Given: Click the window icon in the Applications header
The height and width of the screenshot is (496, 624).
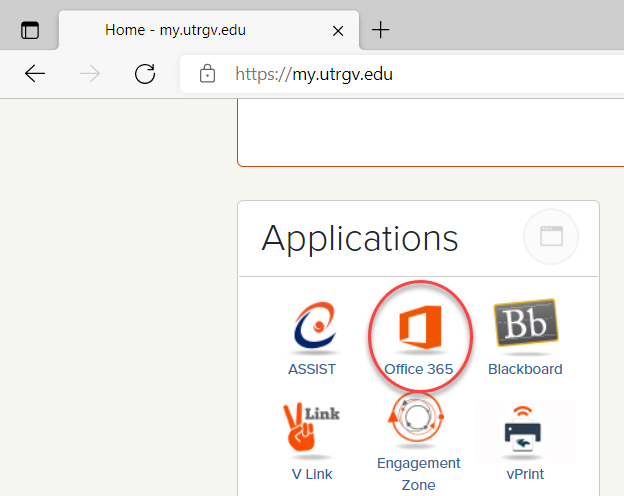Looking at the screenshot, I should pyautogui.click(x=551, y=236).
